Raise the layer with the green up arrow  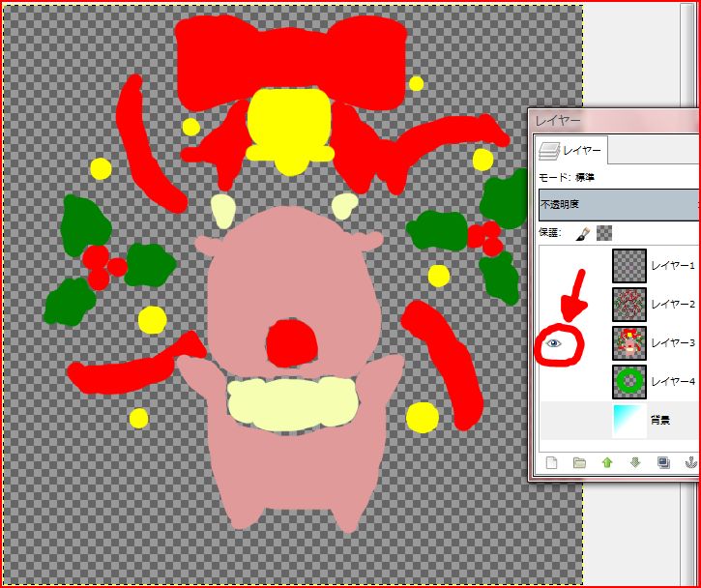point(607,462)
